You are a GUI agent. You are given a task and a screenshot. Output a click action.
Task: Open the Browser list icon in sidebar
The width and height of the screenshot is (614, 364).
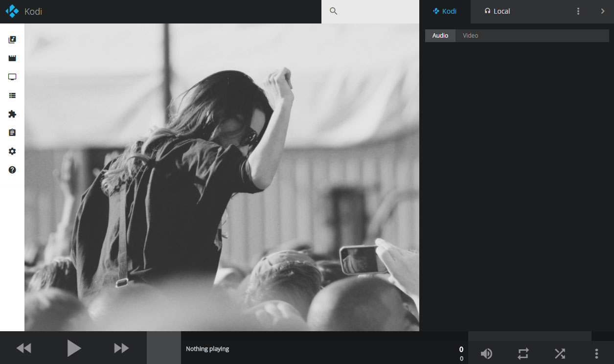tap(12, 95)
